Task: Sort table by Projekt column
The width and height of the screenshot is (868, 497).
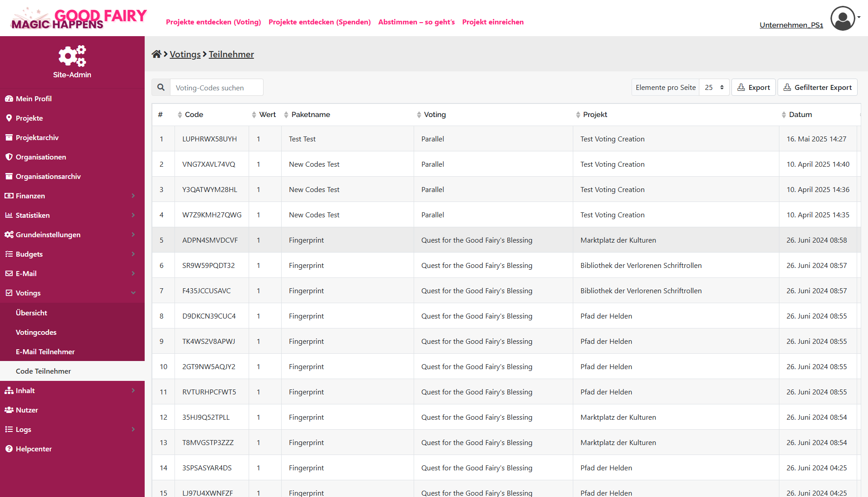Action: click(578, 115)
